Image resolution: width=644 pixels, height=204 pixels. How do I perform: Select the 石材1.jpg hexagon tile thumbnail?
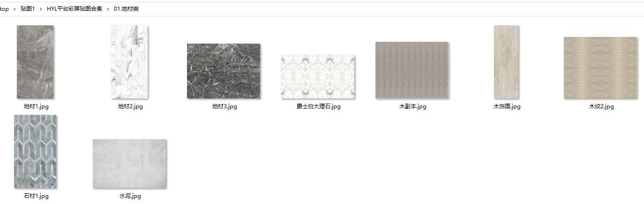pyautogui.click(x=35, y=152)
